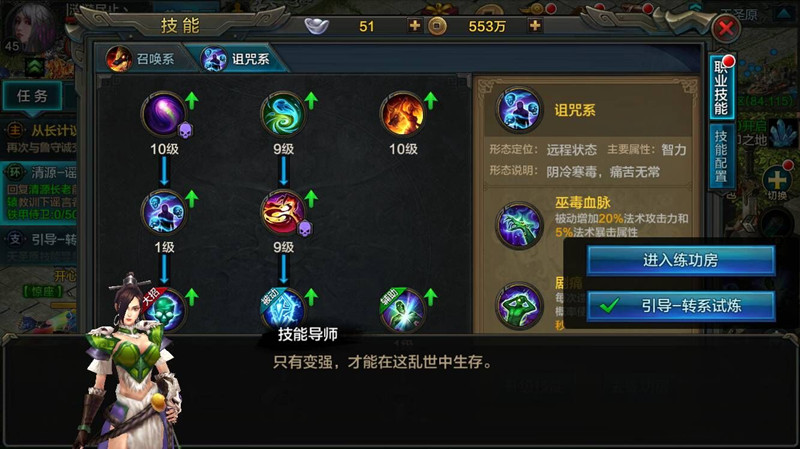This screenshot has height=449, width=800.
Task: Open the 职业技能 side tab
Action: (721, 86)
